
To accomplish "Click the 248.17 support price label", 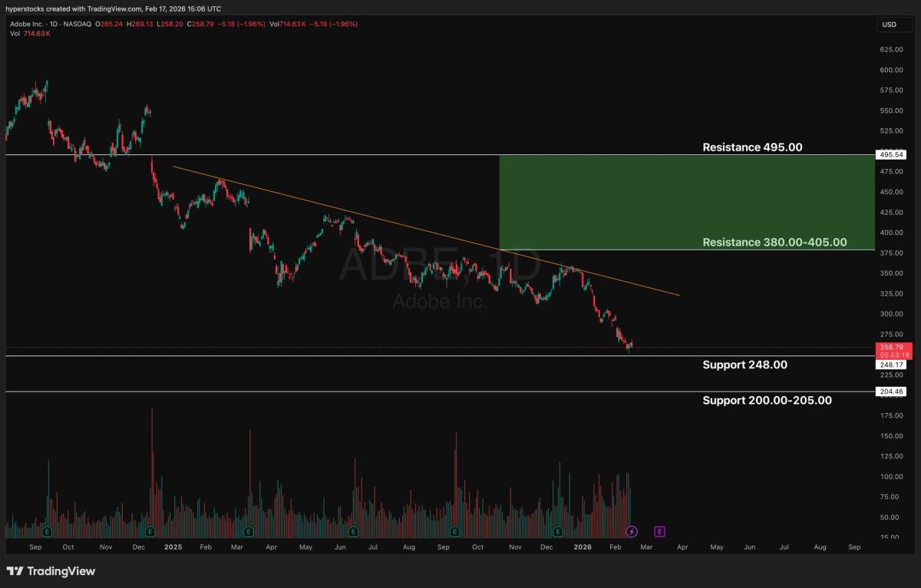I will (x=892, y=365).
